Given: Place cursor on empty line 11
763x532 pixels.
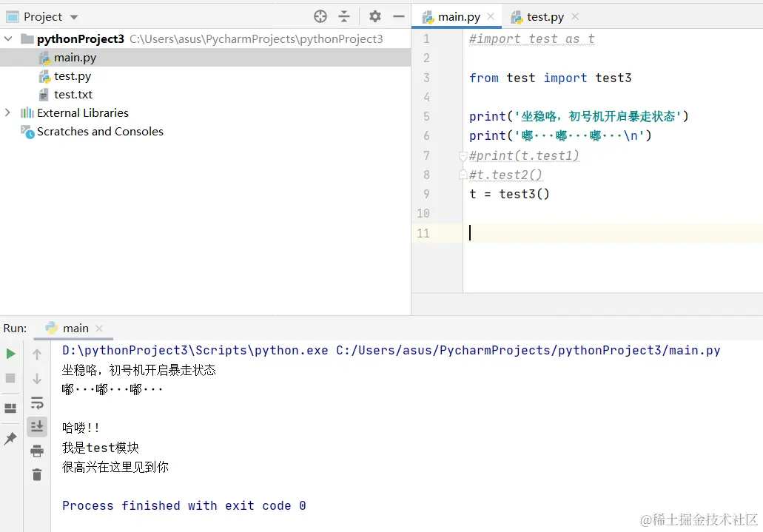Looking at the screenshot, I should (x=613, y=233).
